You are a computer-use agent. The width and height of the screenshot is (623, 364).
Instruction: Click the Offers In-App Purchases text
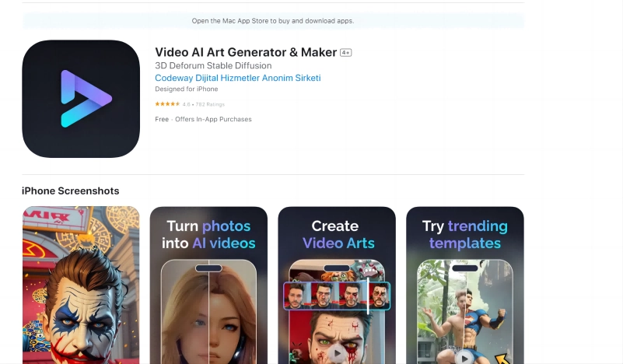point(213,119)
